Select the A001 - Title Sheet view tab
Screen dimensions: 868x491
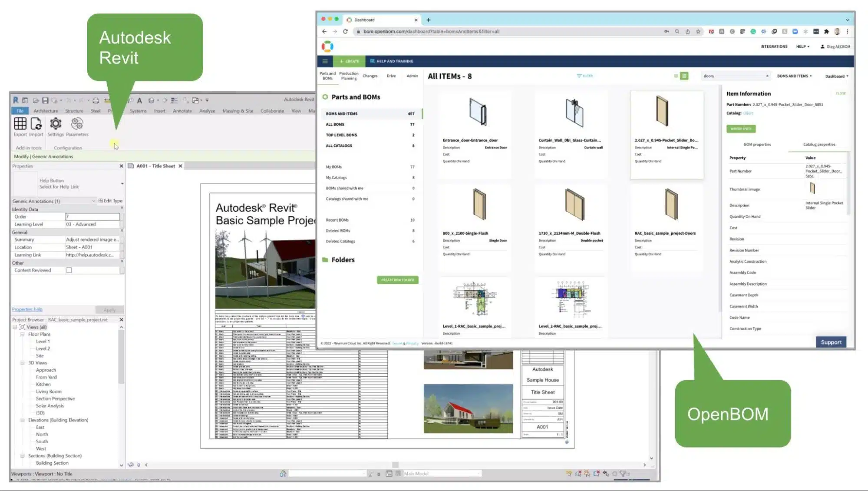pos(155,166)
